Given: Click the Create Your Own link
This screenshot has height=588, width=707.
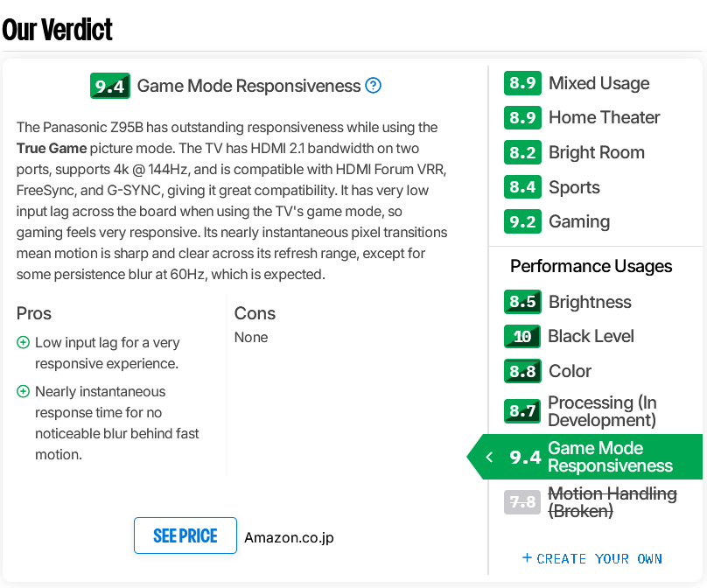Looking at the screenshot, I should [599, 558].
